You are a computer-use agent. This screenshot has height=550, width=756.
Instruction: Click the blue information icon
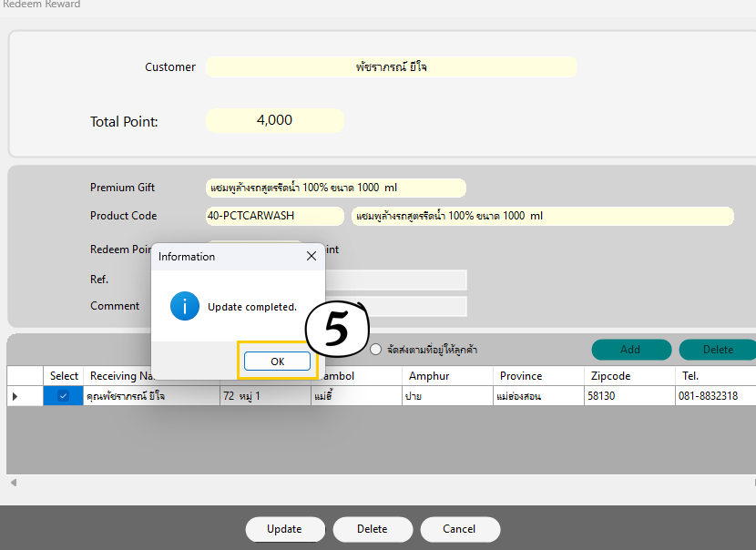[185, 306]
